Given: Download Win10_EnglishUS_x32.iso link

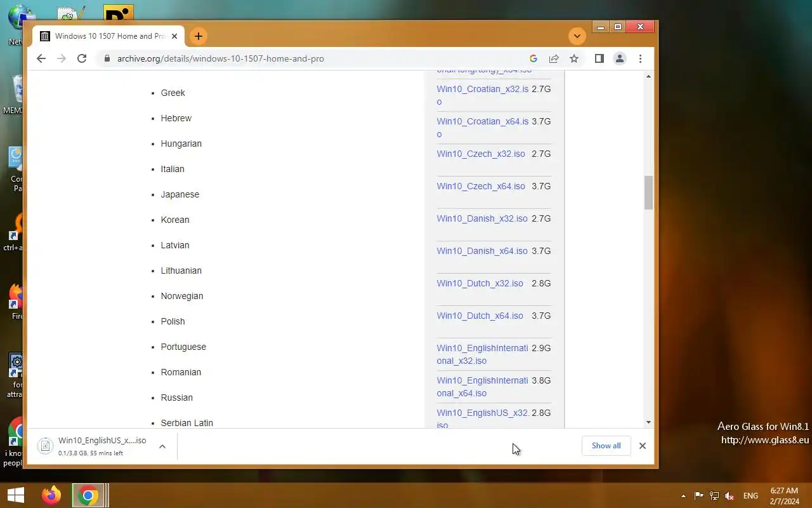Looking at the screenshot, I should tap(483, 418).
